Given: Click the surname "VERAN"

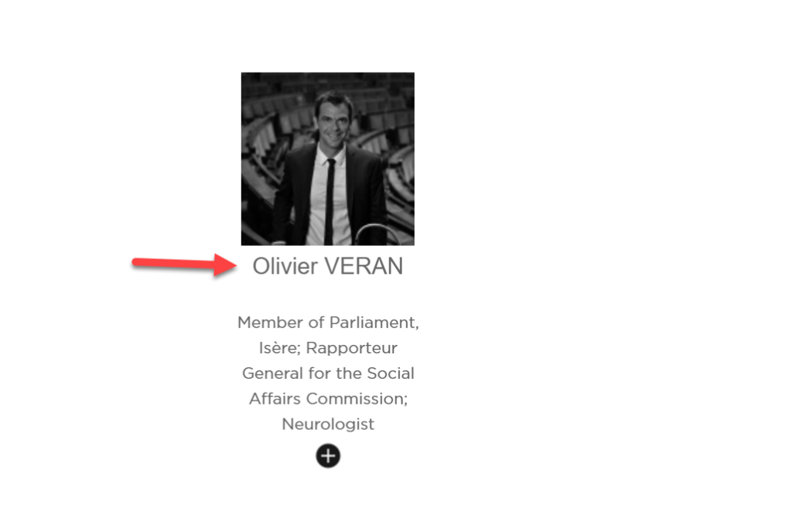Looking at the screenshot, I should pos(364,266).
